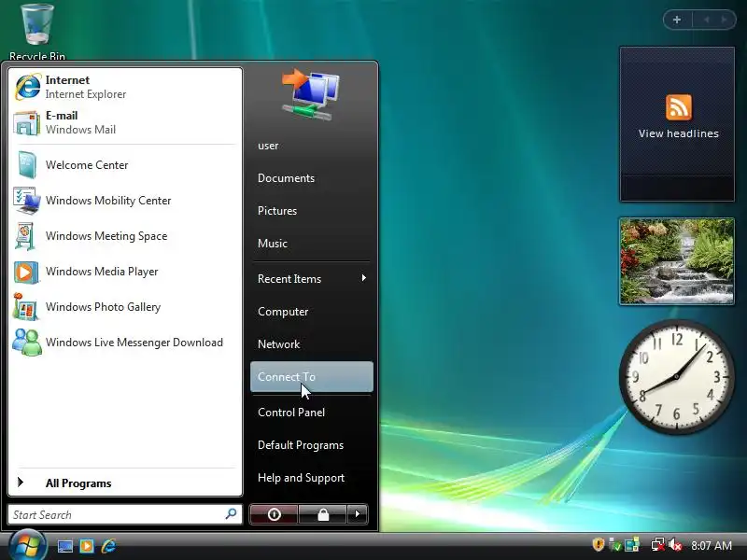Open the network status tray icon
747x560 pixels.
(658, 544)
